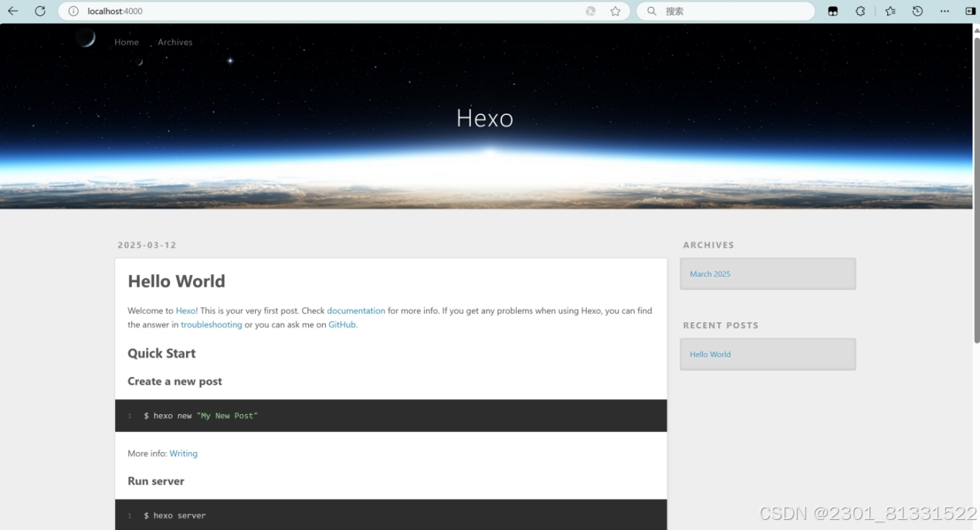Viewport: 980px width, 530px height.
Task: Click the $ hexo server code line
Action: coord(175,515)
